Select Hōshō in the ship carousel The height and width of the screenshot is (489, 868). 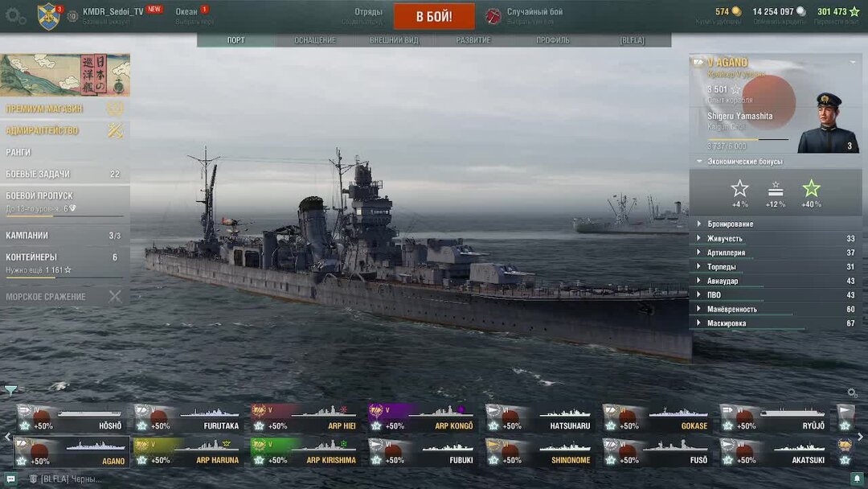pos(71,418)
